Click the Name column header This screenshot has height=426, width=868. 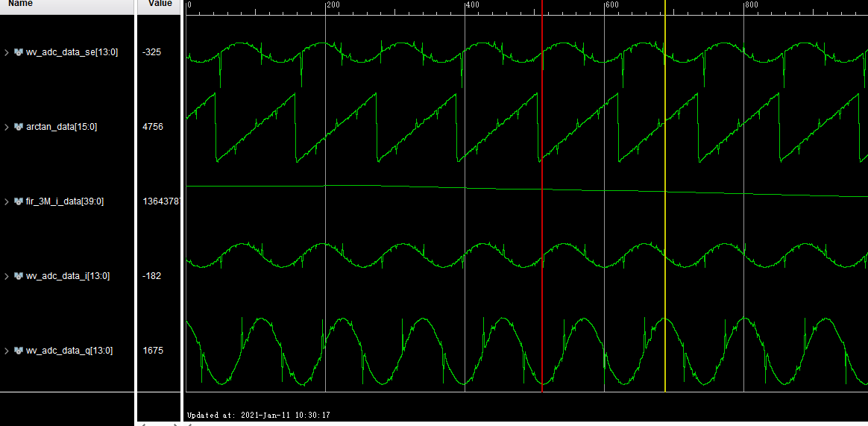click(x=20, y=3)
